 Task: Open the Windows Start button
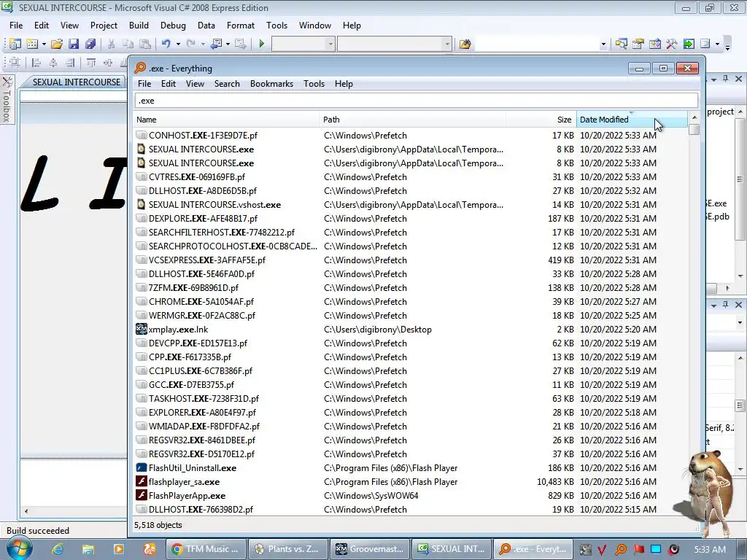coord(18,548)
